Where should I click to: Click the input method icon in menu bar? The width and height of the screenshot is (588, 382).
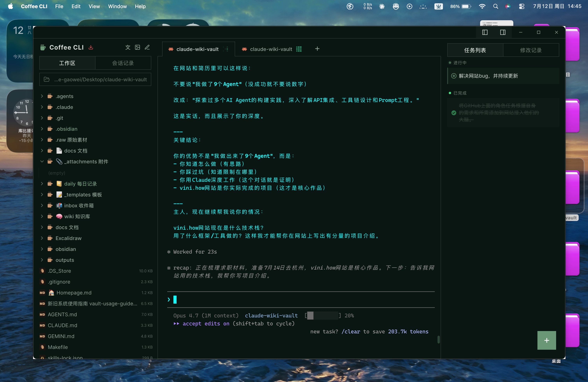click(438, 6)
